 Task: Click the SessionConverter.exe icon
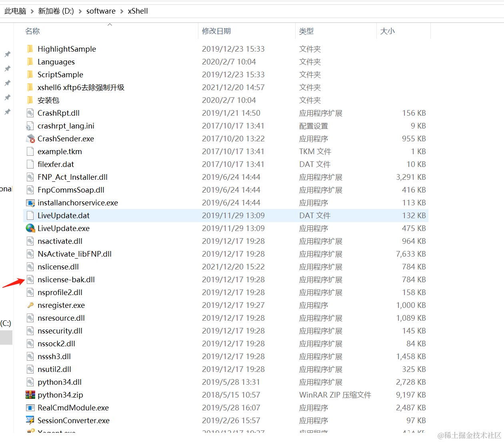pyautogui.click(x=30, y=420)
